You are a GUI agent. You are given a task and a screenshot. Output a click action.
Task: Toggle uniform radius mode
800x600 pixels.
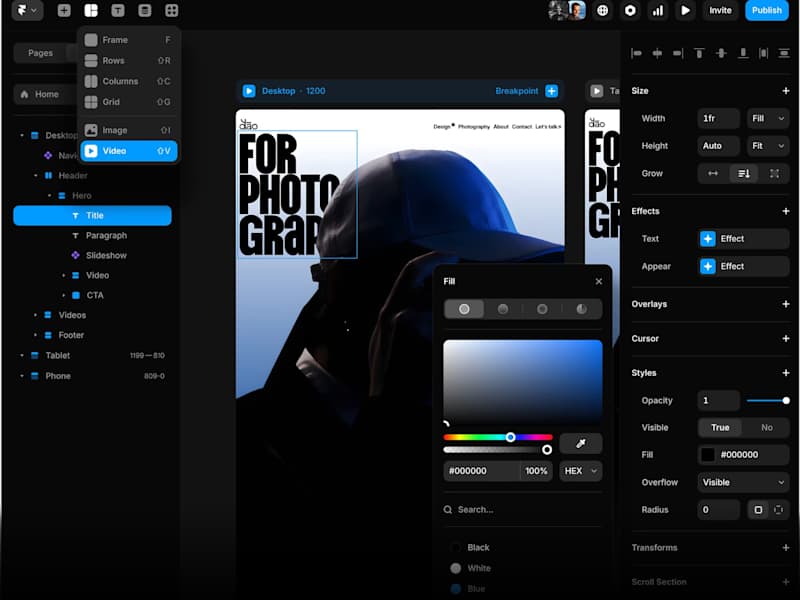(x=758, y=510)
